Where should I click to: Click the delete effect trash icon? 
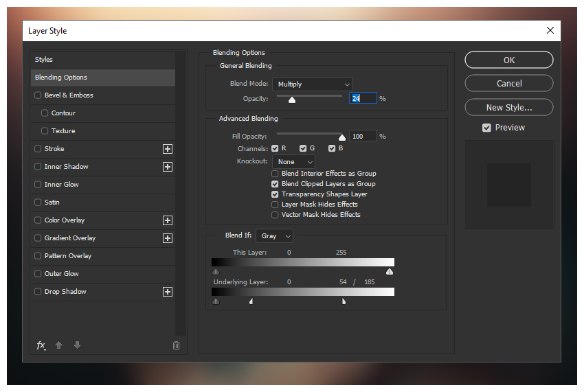click(x=176, y=345)
